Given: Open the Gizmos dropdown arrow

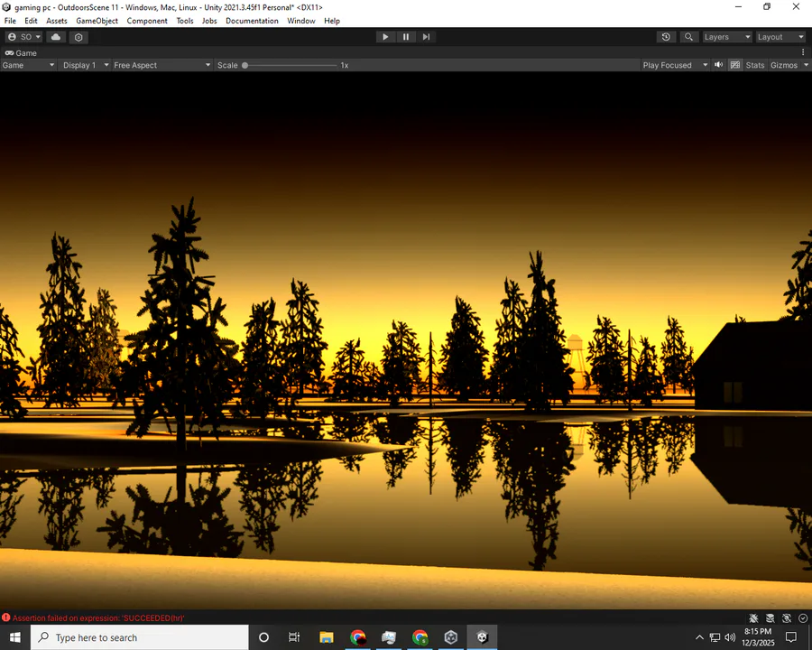Looking at the screenshot, I should 806,65.
